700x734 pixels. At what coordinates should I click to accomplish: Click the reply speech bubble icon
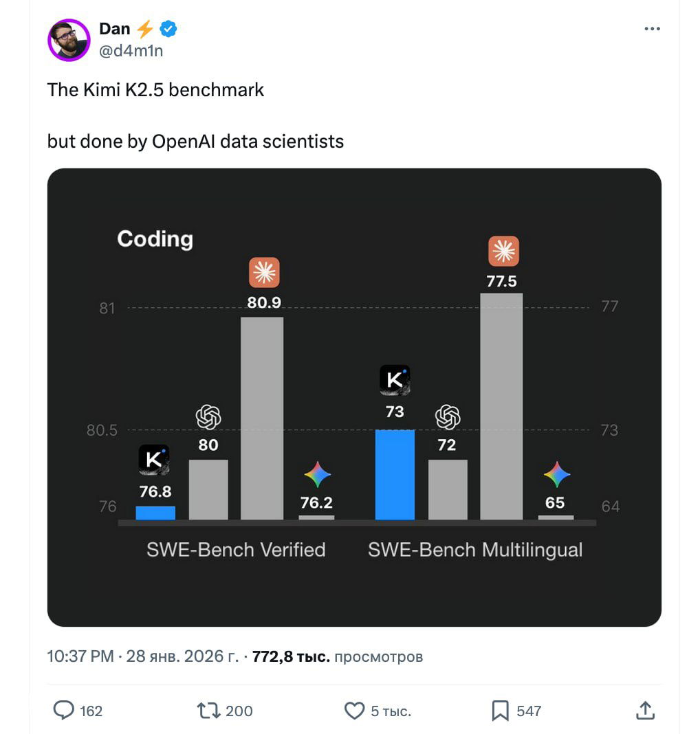(x=64, y=710)
